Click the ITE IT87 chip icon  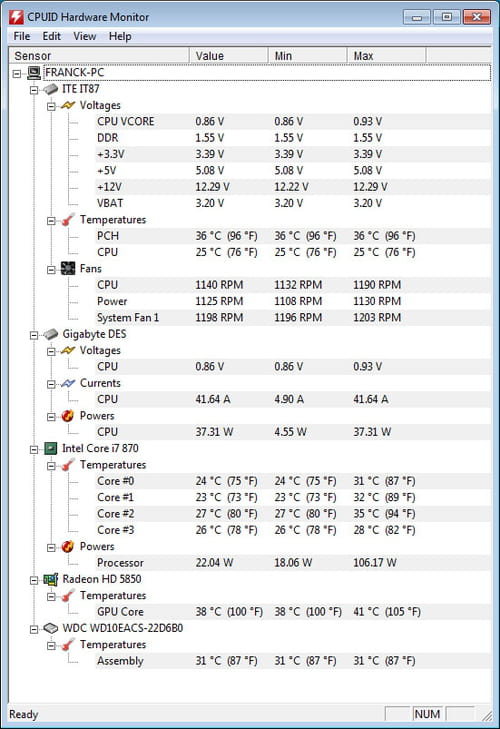[51, 89]
